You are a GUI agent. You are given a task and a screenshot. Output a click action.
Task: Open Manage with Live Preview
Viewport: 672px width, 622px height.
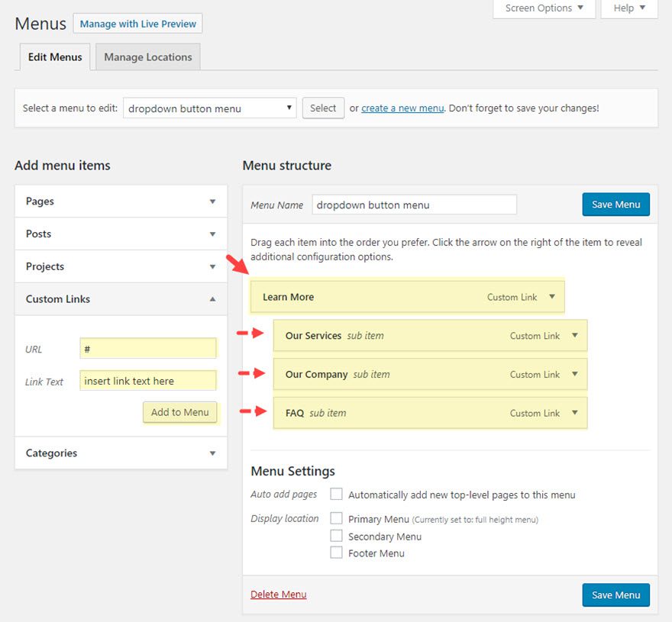tap(137, 24)
